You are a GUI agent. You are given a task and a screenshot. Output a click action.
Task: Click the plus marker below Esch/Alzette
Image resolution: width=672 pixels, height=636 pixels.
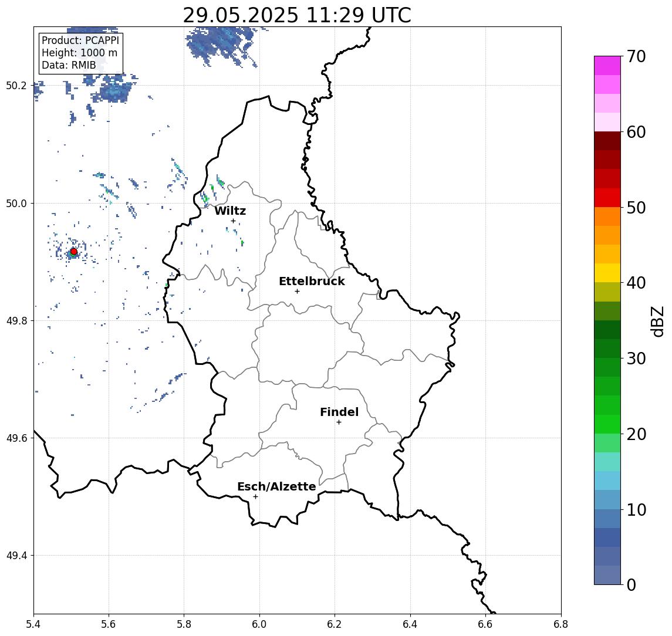coord(255,497)
